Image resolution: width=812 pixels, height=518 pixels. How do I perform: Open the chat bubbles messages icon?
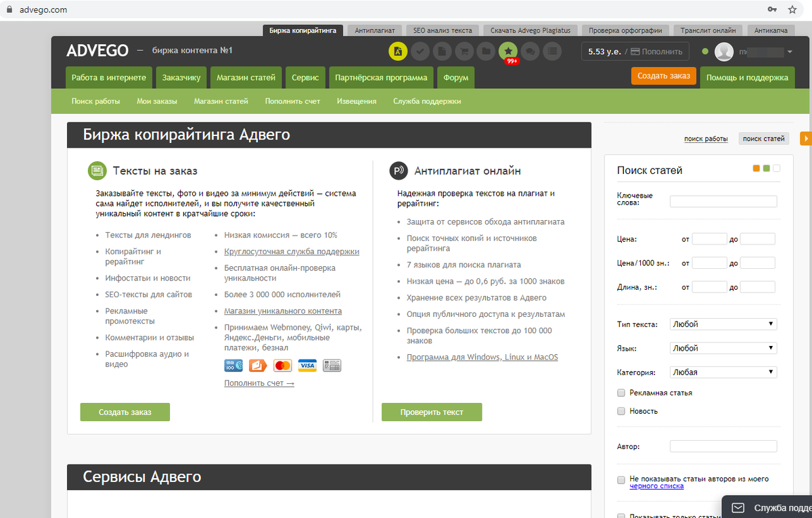[x=531, y=51]
